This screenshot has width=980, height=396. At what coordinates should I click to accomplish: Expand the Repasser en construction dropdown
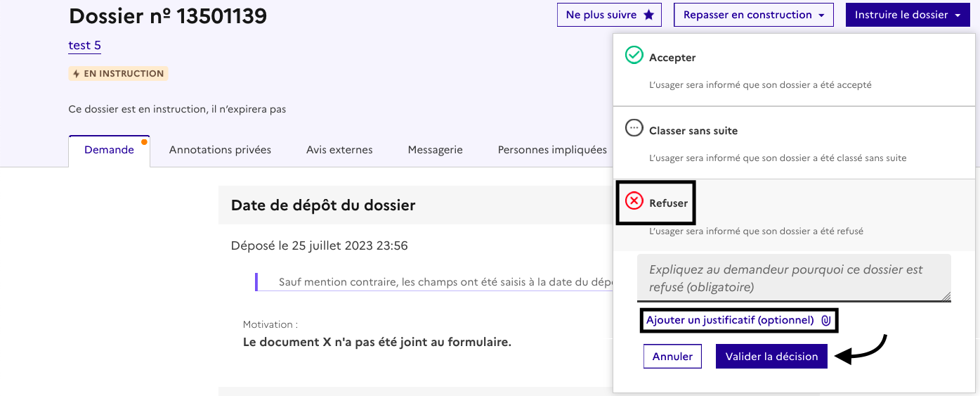[753, 15]
